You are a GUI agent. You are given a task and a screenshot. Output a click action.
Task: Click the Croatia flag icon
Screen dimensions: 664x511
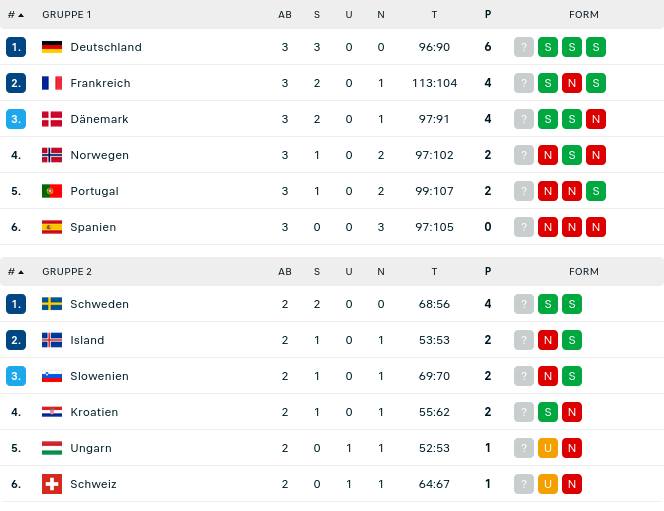click(x=52, y=412)
